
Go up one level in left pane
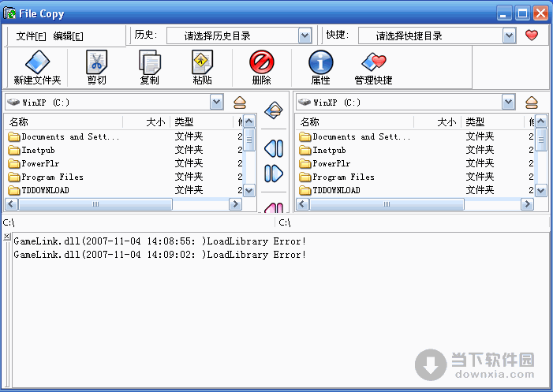(x=240, y=103)
